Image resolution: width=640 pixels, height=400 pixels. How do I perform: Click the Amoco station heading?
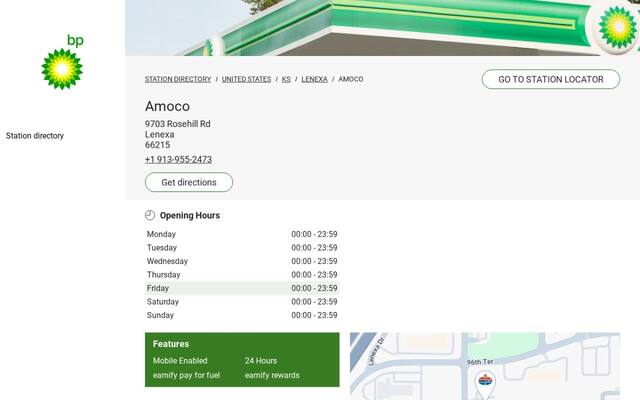[x=167, y=106]
